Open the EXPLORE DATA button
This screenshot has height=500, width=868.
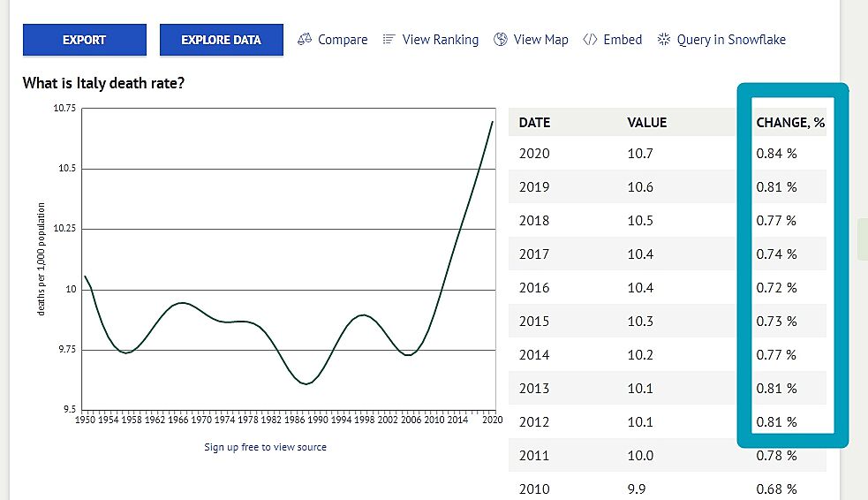221,40
